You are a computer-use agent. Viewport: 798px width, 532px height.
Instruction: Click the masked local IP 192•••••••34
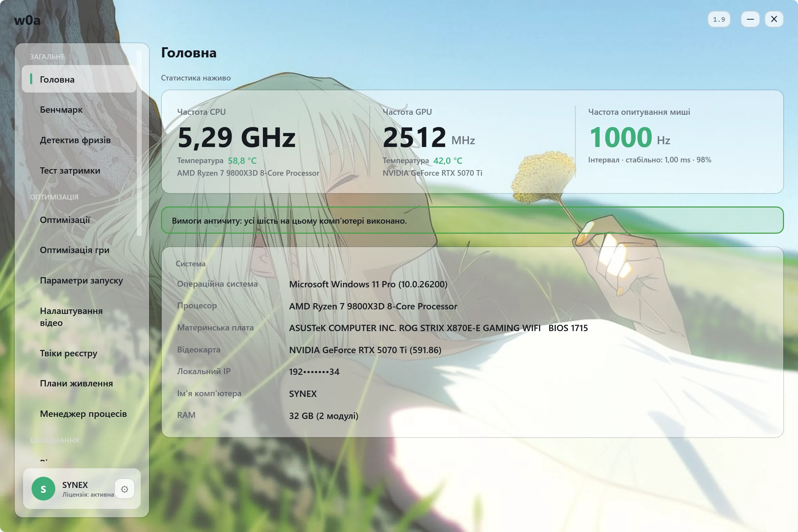pos(314,372)
